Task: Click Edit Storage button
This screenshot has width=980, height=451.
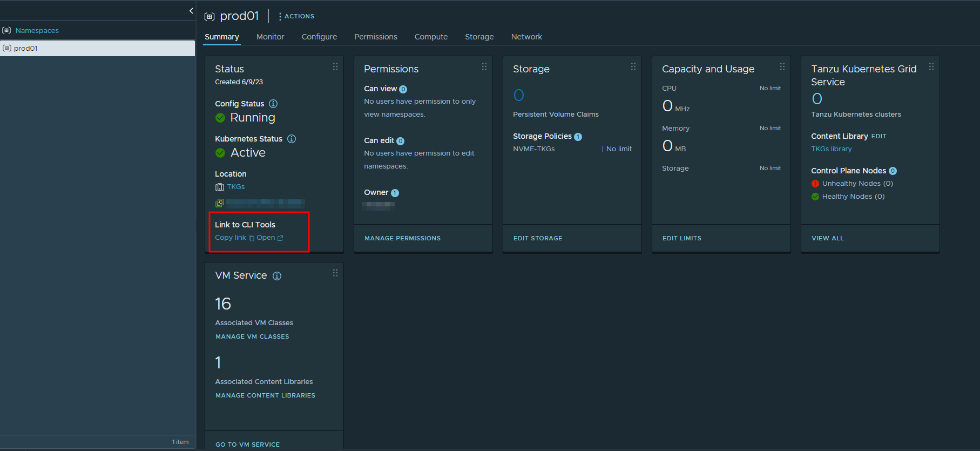Action: 538,238
